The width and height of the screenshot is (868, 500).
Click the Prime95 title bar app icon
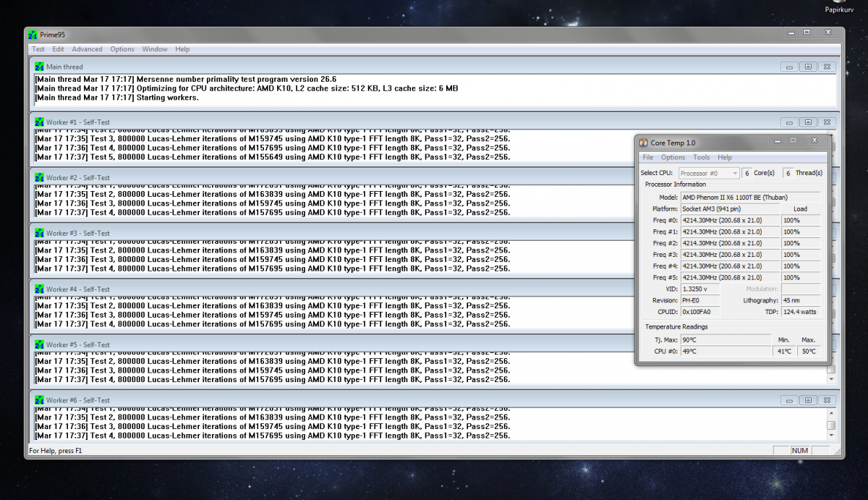coord(33,35)
